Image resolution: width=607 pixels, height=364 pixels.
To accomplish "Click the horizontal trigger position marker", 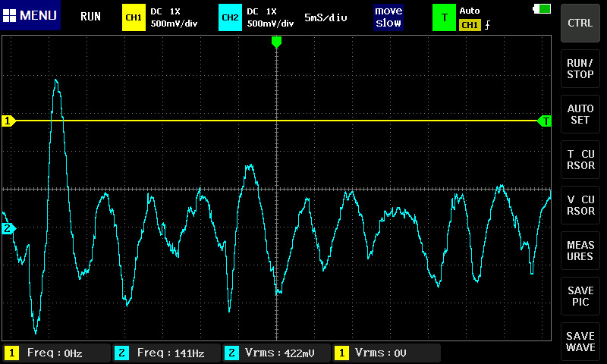I will pos(276,42).
